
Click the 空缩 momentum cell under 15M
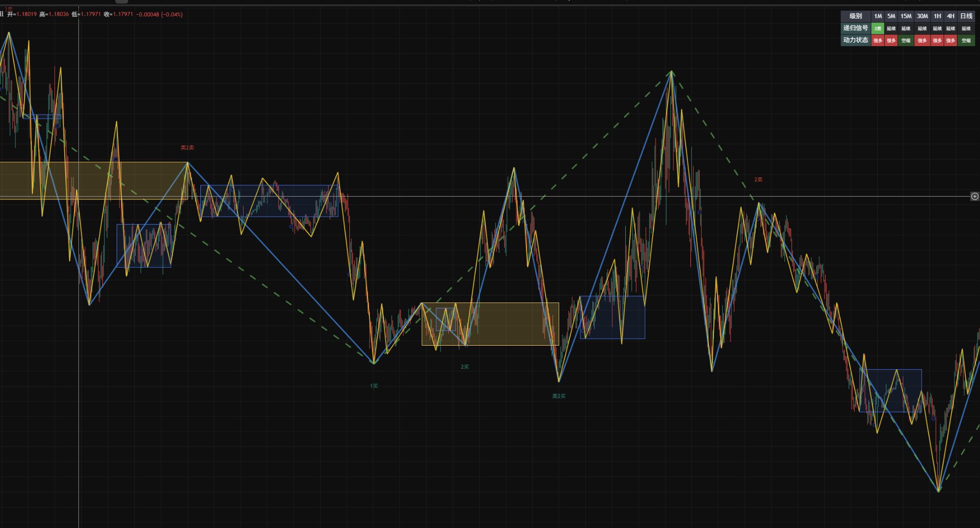click(906, 40)
